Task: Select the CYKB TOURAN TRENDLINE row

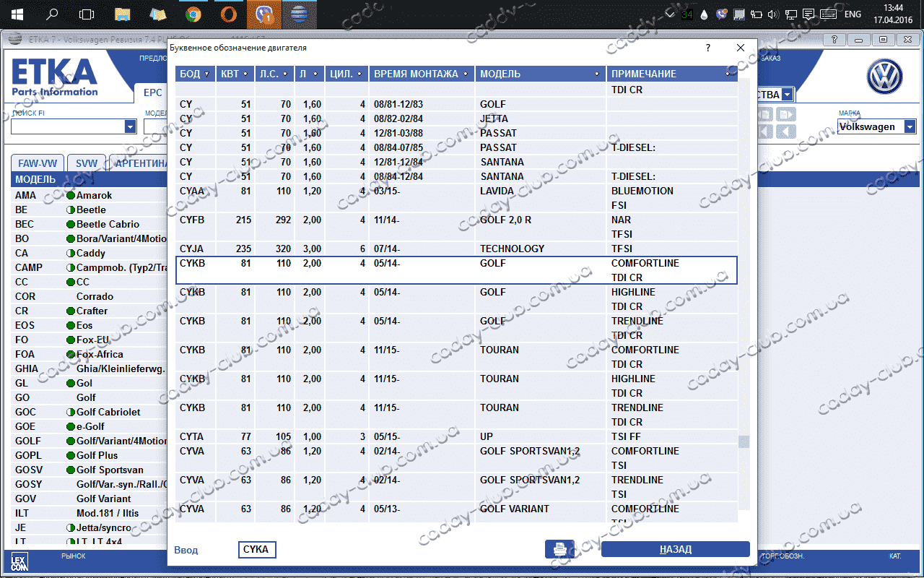Action: [x=456, y=415]
